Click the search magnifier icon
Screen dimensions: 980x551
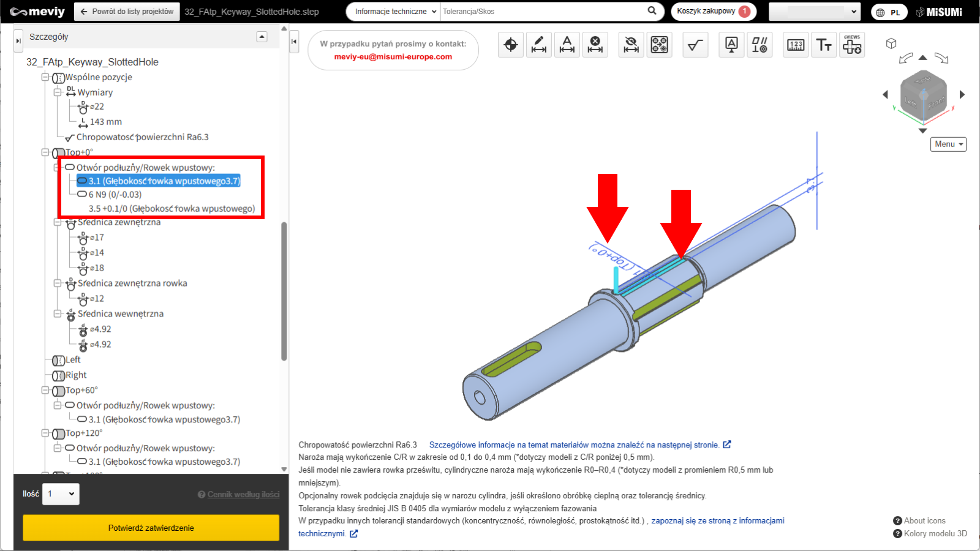click(652, 11)
